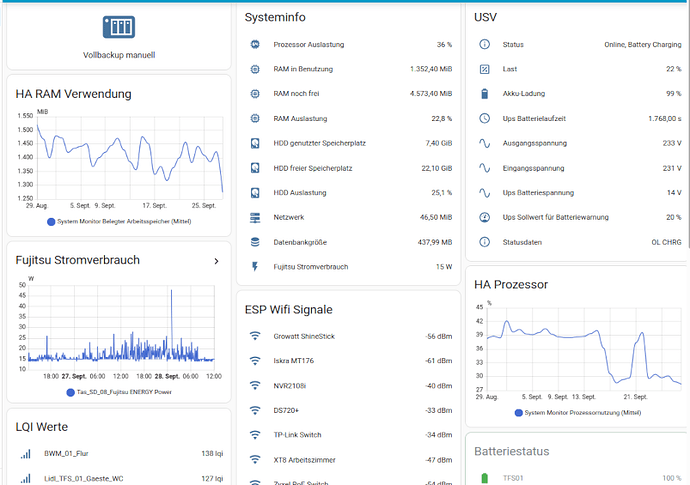Viewport: 690px width, 485px height.
Task: Click the Growatt ShineStick wifi icon
Action: [x=255, y=336]
